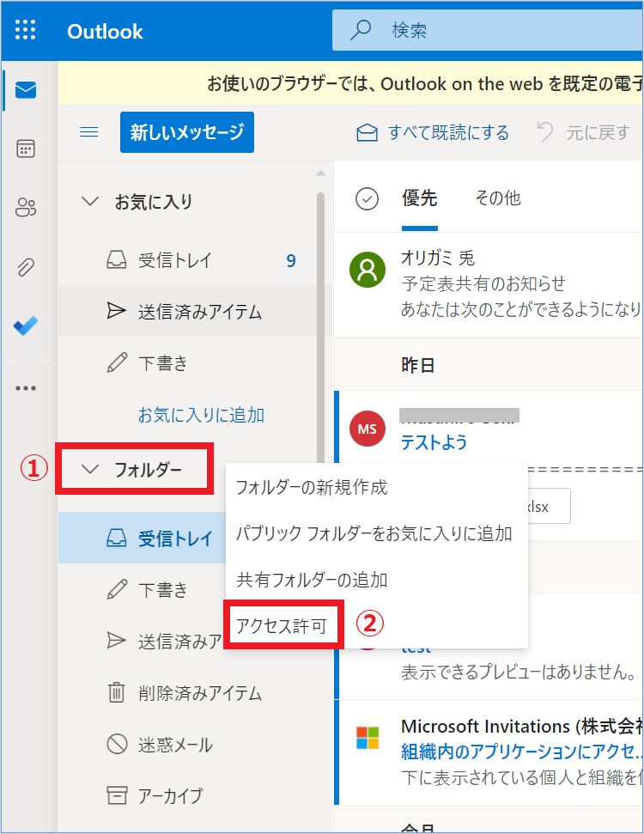Image resolution: width=644 pixels, height=834 pixels.
Task: Choose フォルダーの新規作成 from context menu
Action: (x=377, y=487)
